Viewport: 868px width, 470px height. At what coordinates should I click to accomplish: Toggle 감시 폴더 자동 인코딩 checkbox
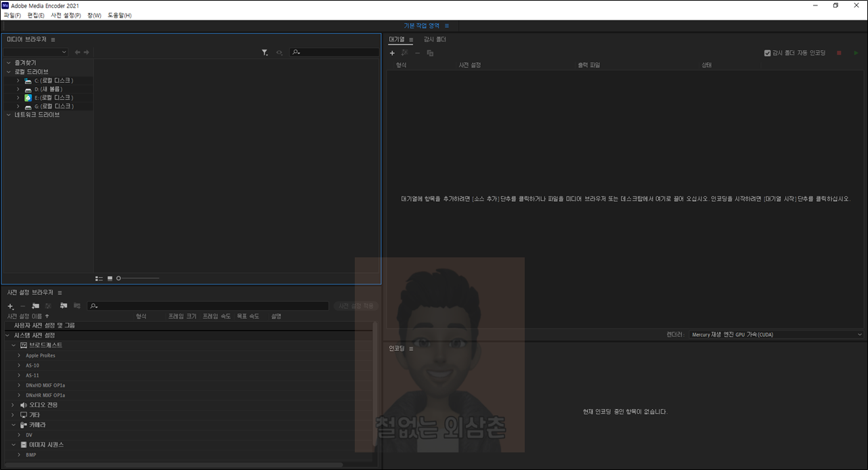pyautogui.click(x=767, y=53)
